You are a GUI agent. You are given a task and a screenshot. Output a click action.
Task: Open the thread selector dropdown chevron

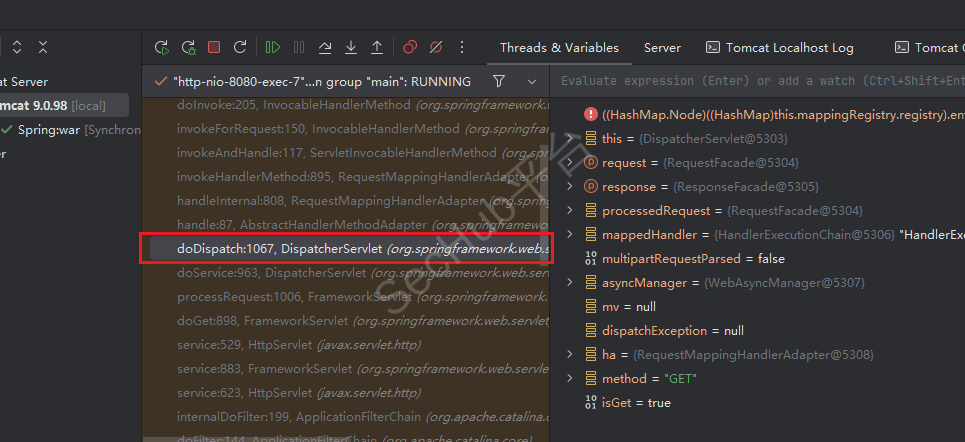pos(532,80)
